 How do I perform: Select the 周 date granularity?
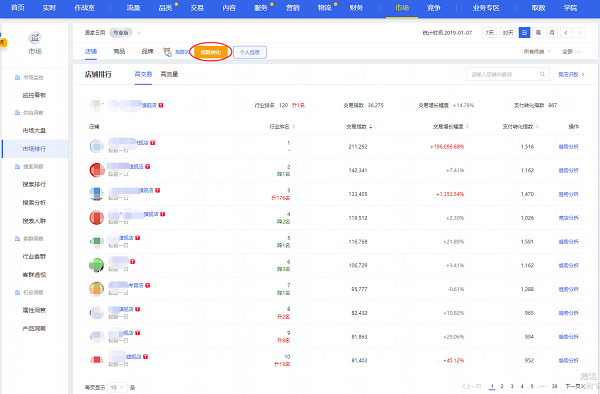tap(538, 33)
